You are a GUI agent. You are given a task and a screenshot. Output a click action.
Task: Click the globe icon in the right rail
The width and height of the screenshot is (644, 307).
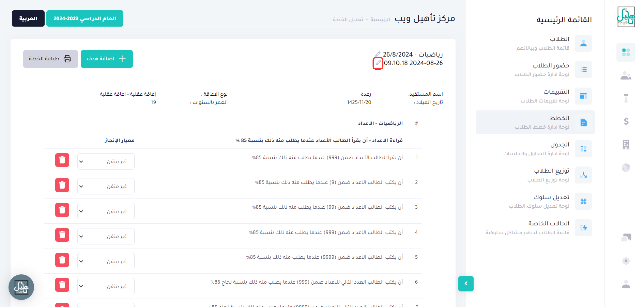click(x=626, y=167)
